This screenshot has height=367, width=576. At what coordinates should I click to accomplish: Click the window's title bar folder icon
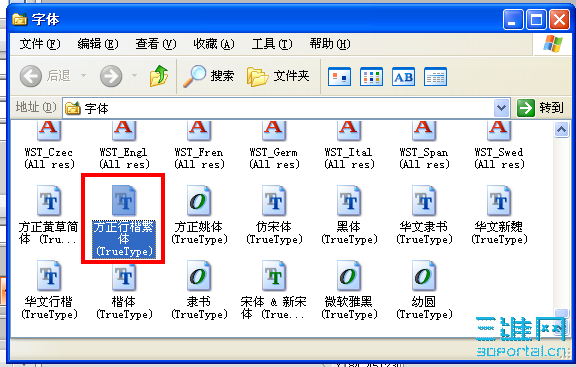point(19,19)
